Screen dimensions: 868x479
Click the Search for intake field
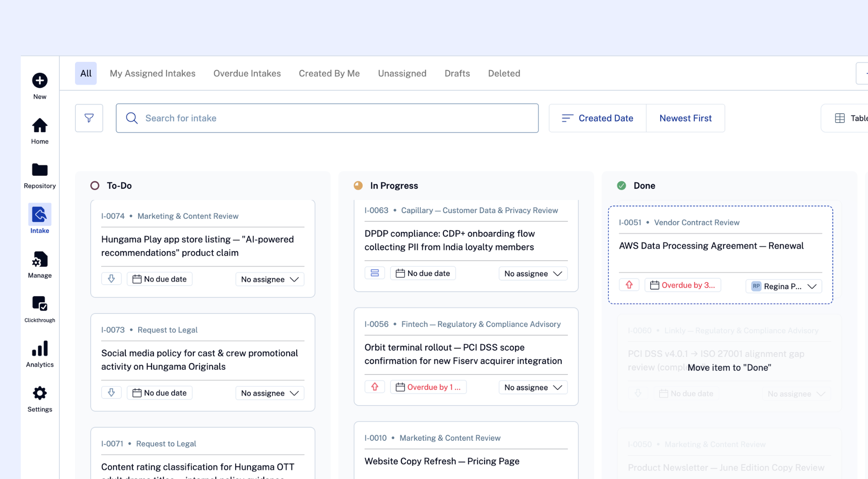(327, 118)
